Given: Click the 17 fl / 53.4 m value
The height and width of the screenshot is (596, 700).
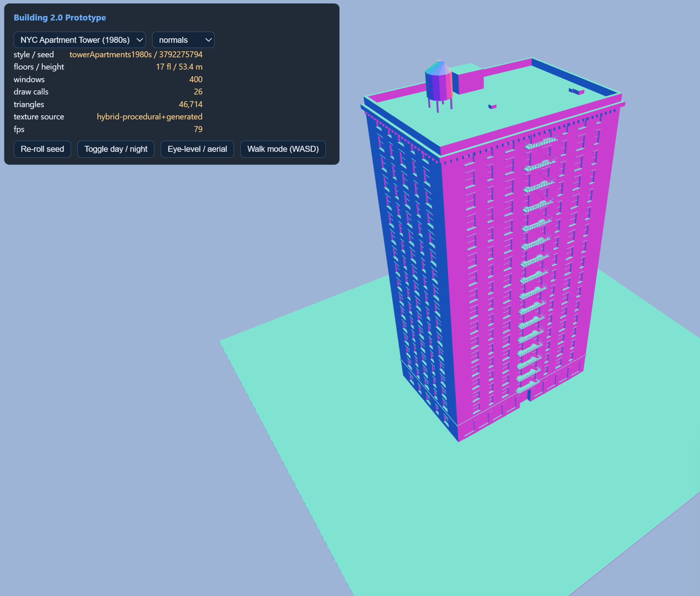Looking at the screenshot, I should tap(179, 67).
